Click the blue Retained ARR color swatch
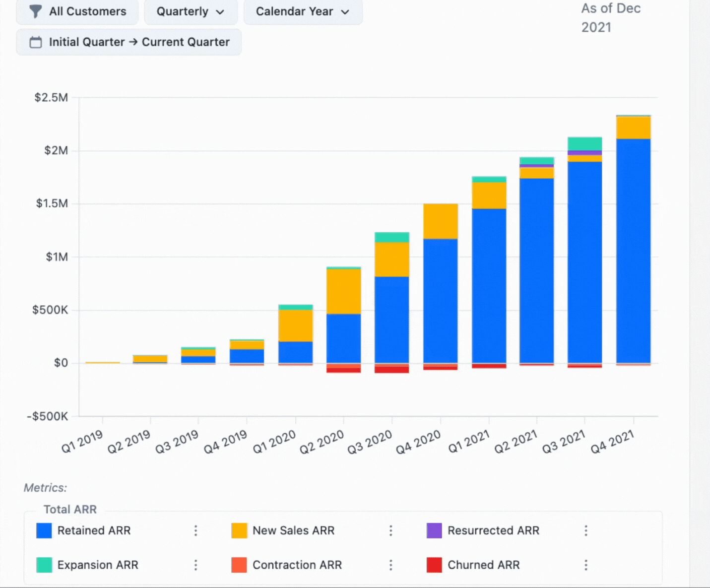 [x=44, y=531]
